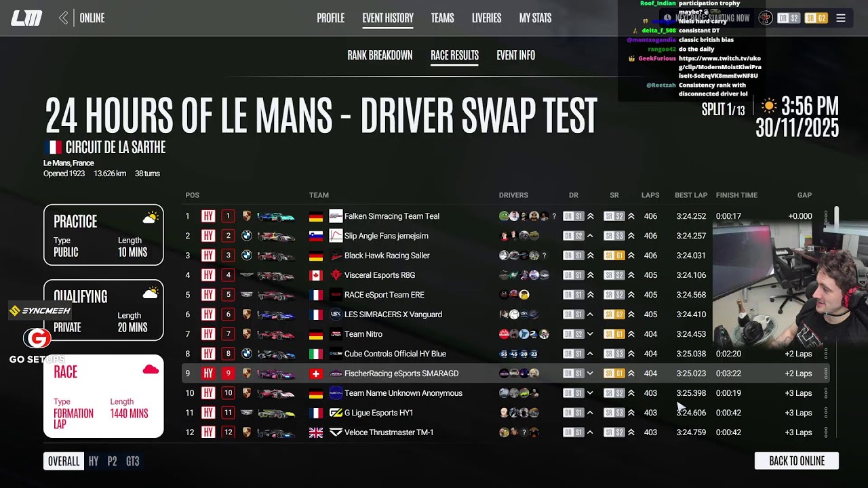Click the red number 9 badge for FischerRacing
868x488 pixels.
(228, 373)
